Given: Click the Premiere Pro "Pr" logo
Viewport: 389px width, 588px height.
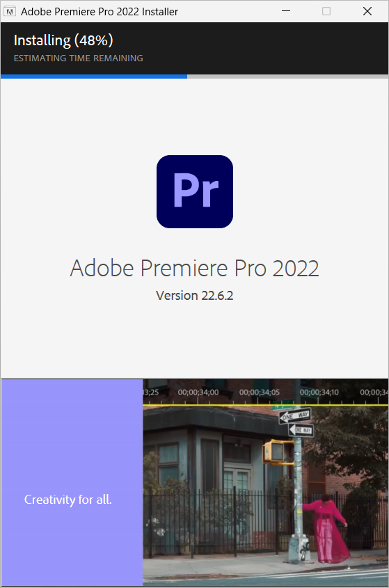Looking at the screenshot, I should (x=195, y=191).
